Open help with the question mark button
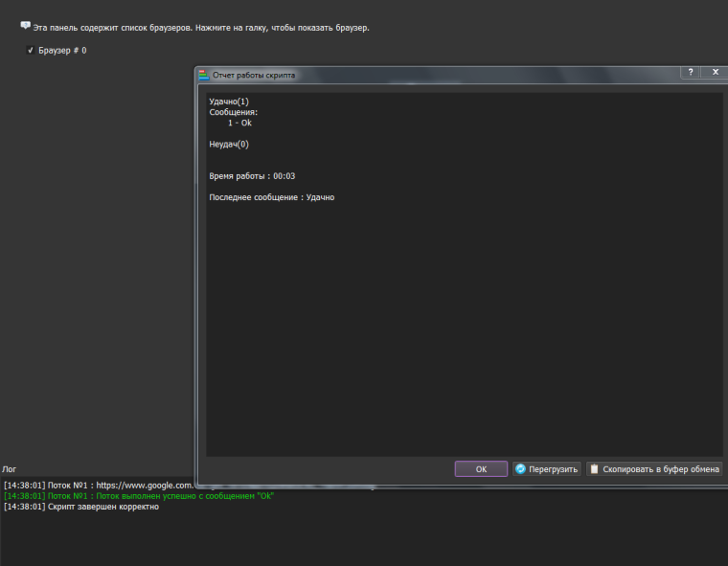Viewport: 728px width, 566px height. pyautogui.click(x=691, y=73)
